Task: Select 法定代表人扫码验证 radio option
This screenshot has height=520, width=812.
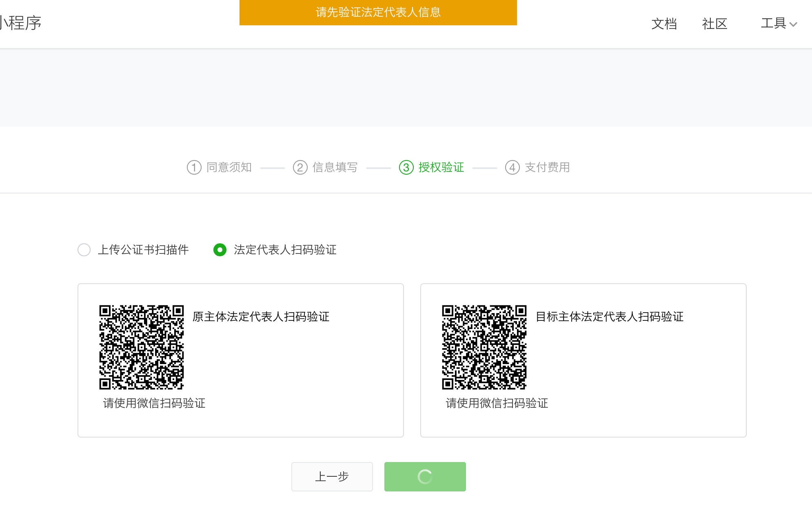Action: pos(220,250)
